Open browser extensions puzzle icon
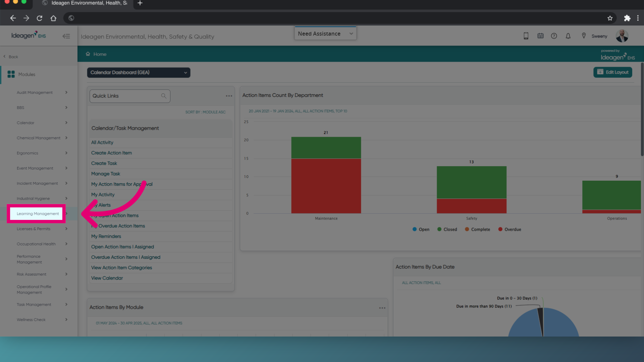Screen dimensions: 644x362 (x=627, y=18)
